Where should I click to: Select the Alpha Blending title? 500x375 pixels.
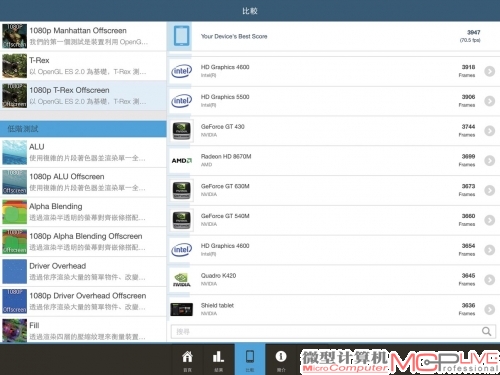[56, 206]
